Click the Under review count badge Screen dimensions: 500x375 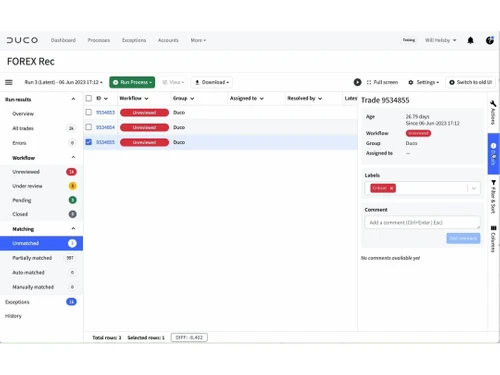[72, 186]
